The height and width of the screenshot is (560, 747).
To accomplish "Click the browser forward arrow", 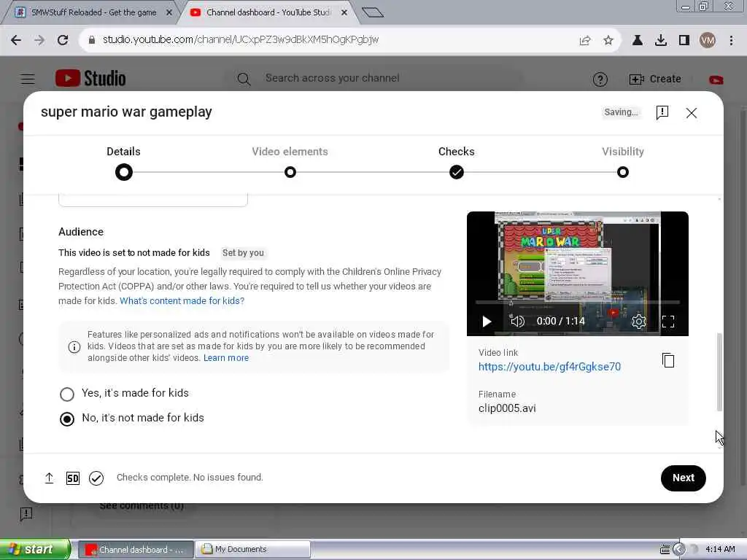I will [39, 40].
